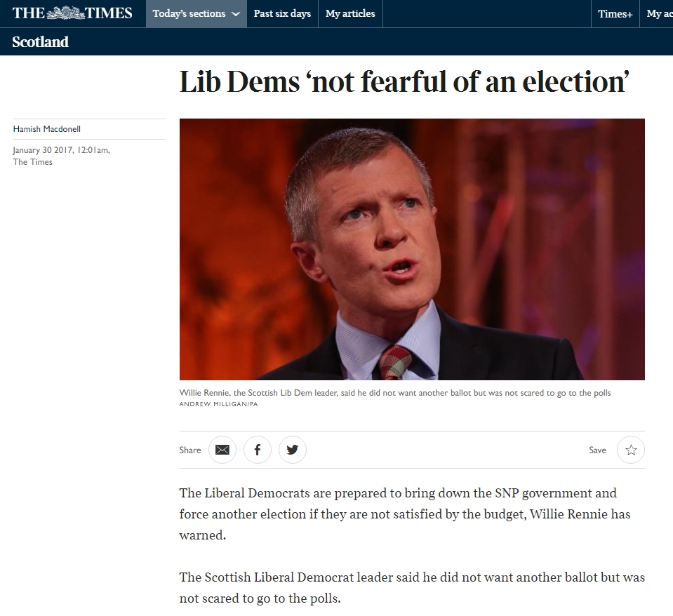Click the January 30 2017 date line
Screen dimensions: 673x616
pyautogui.click(x=61, y=150)
